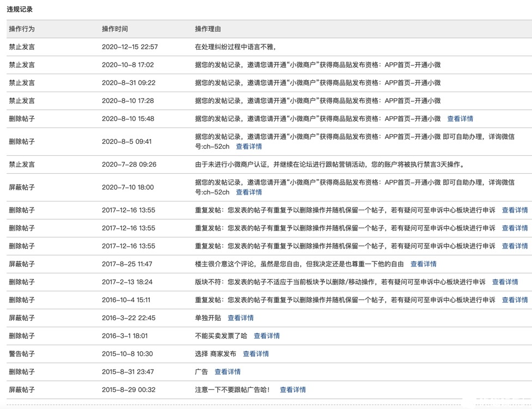Click 警告帖子 in the 2015-10-8 row
The image size is (532, 409).
tap(22, 354)
